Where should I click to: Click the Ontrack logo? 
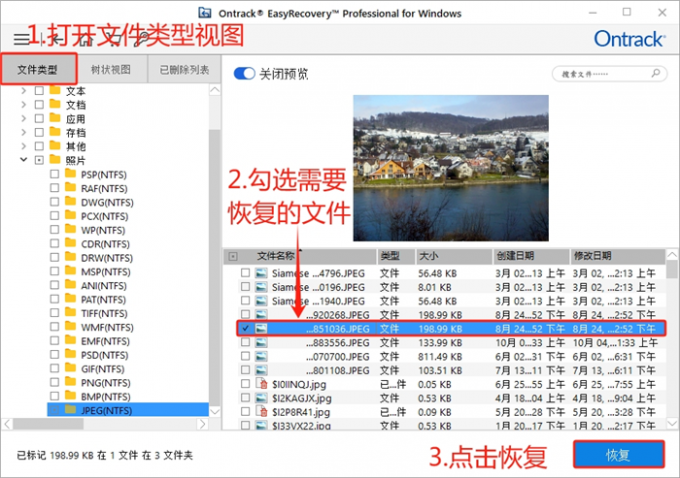point(629,39)
